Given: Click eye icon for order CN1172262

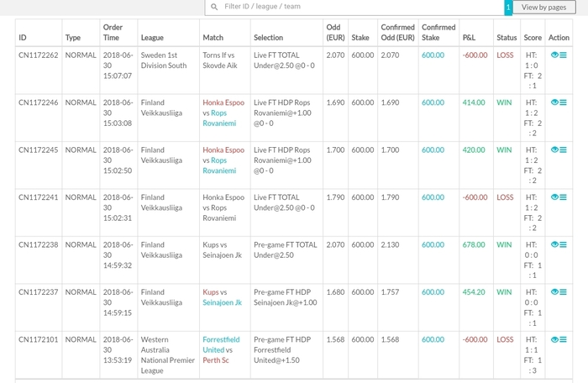Looking at the screenshot, I should [x=554, y=55].
